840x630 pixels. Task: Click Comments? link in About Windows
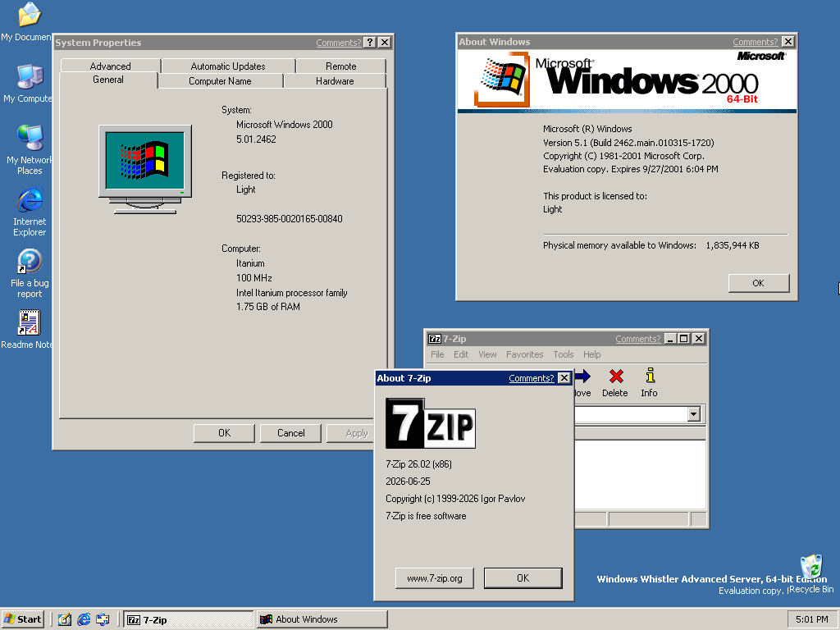755,41
